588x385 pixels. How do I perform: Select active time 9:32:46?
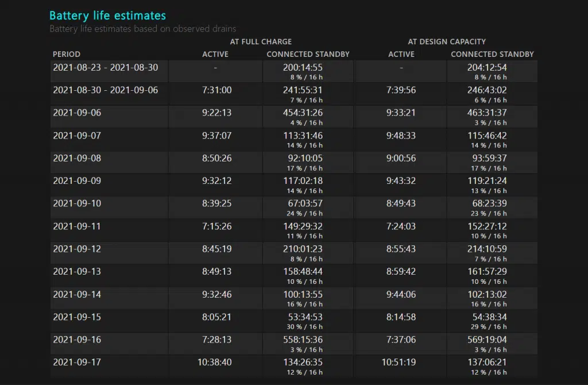tap(216, 294)
